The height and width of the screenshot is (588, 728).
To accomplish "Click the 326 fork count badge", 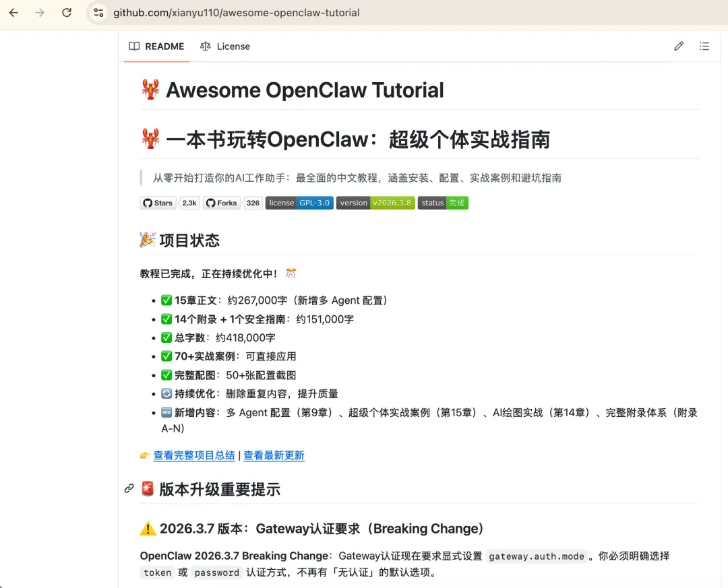I will [x=253, y=203].
